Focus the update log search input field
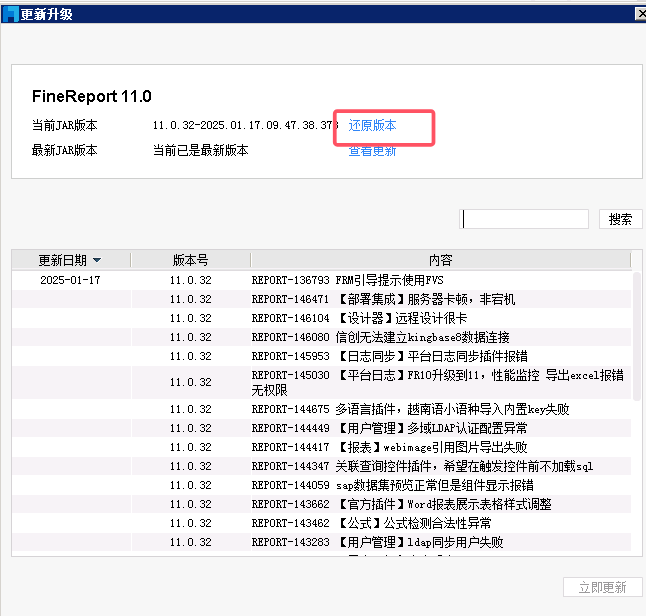 point(524,219)
